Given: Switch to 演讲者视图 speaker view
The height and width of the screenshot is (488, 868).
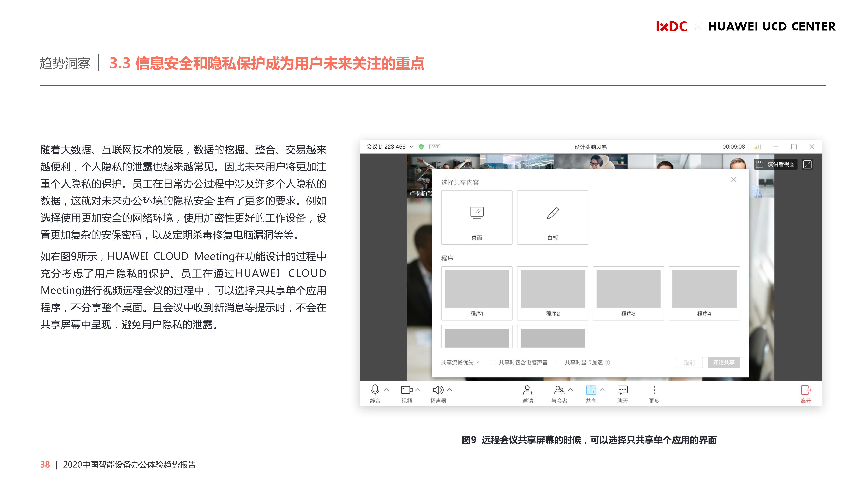Looking at the screenshot, I should tap(776, 164).
